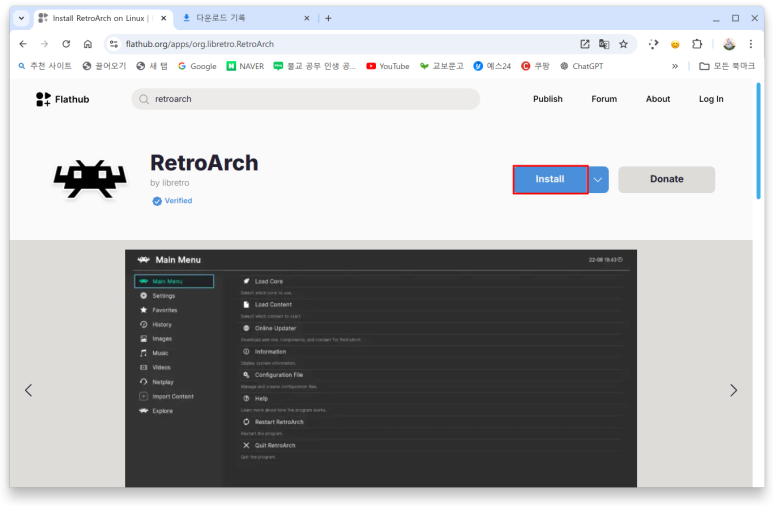Open the YouTube bookmark
The height and width of the screenshot is (506, 773).
coord(388,66)
